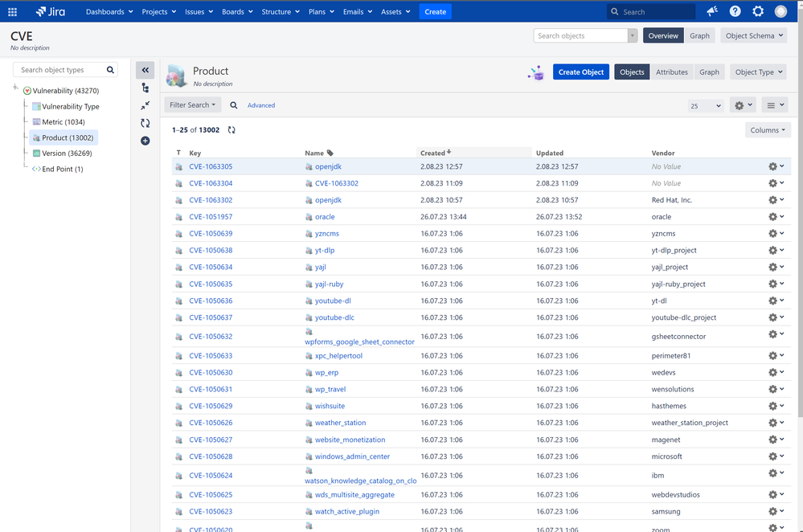Image resolution: width=803 pixels, height=532 pixels.
Task: Add a new object type with plus icon
Action: tap(145, 141)
